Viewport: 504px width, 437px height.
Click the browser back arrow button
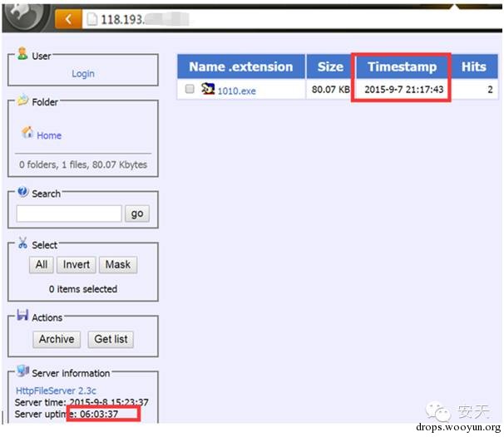coord(68,18)
